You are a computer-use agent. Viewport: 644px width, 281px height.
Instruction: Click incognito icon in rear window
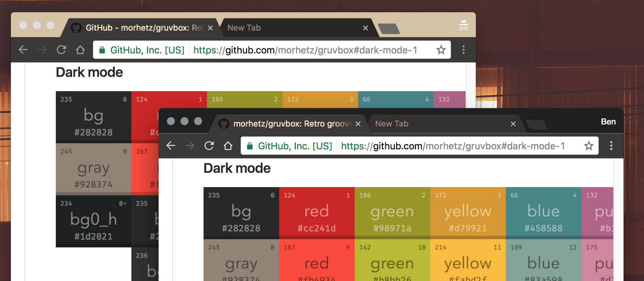click(x=464, y=25)
